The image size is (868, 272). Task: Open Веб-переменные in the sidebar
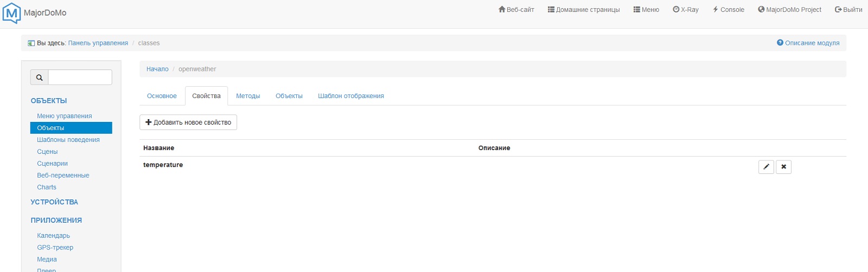[x=63, y=176]
